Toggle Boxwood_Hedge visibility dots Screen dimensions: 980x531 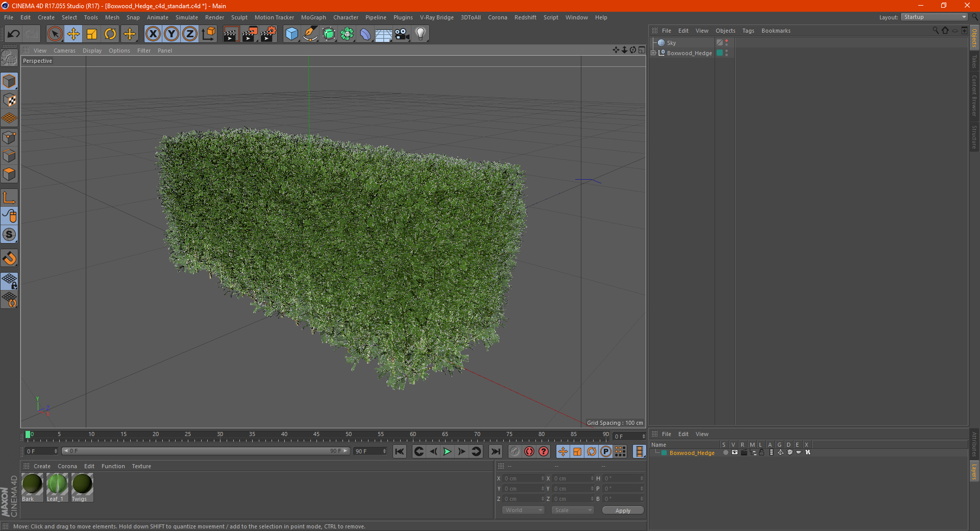click(727, 53)
